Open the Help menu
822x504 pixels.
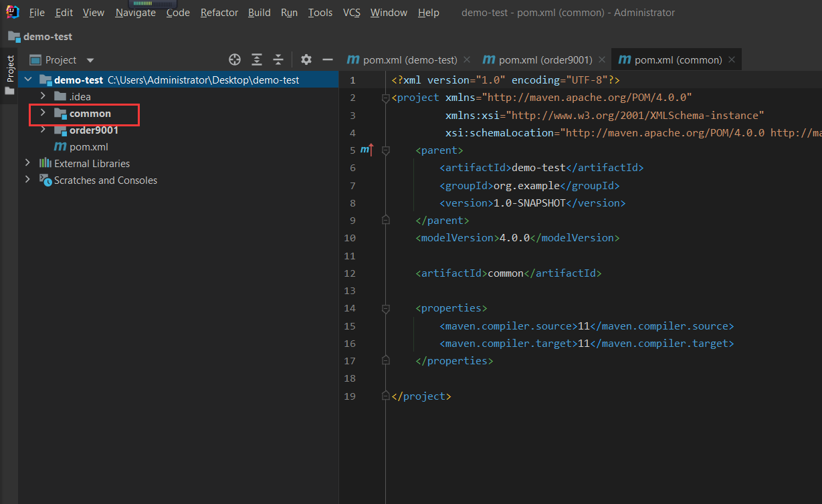(429, 13)
